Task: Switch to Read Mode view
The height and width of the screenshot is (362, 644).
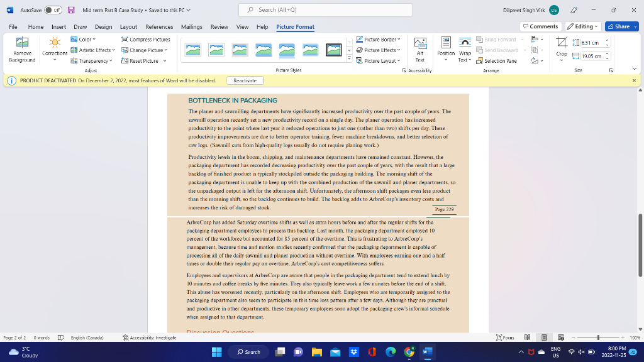Action: 528,337
